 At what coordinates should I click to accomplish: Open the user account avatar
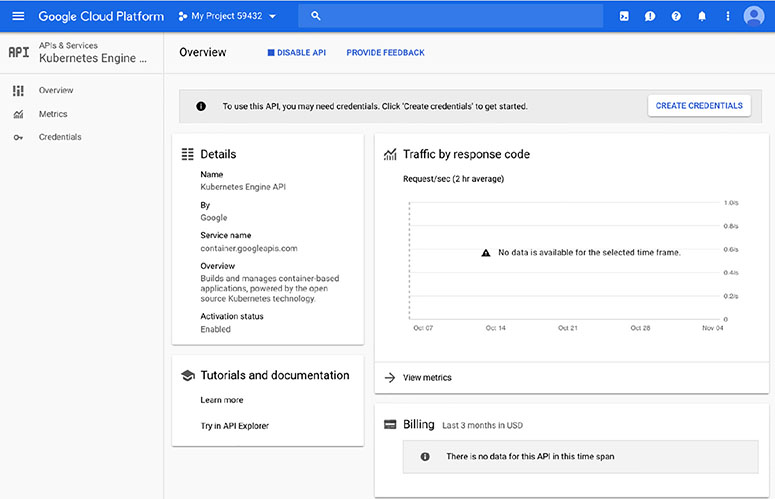tap(754, 16)
